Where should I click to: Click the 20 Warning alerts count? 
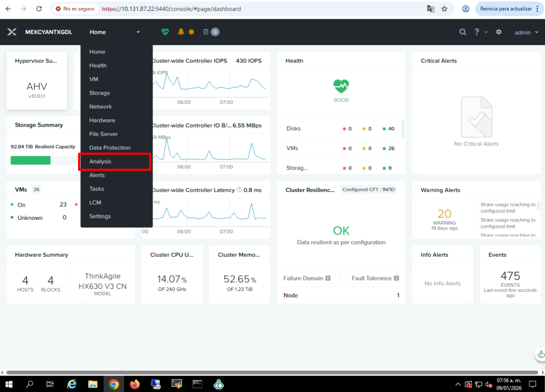[x=444, y=214]
